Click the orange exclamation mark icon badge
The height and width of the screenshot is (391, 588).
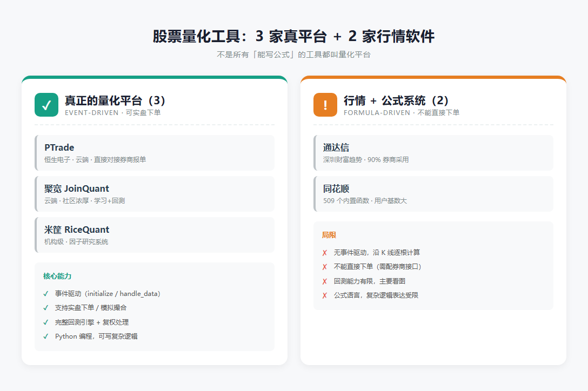click(x=325, y=105)
